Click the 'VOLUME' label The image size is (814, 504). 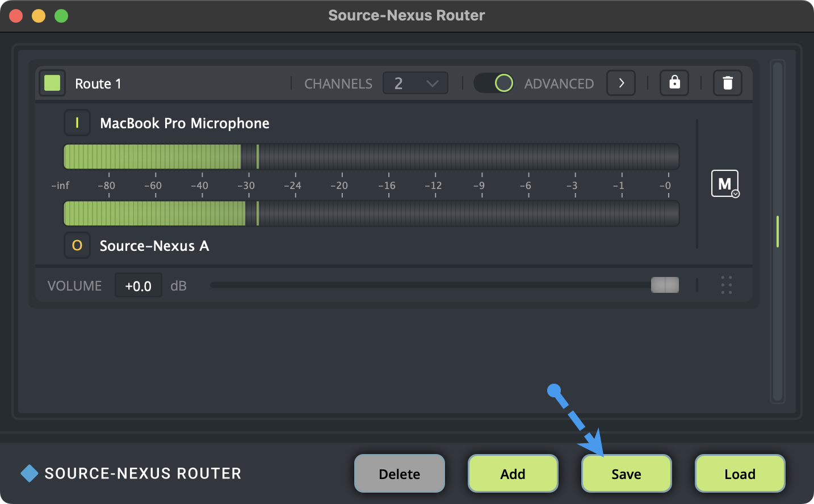[75, 285]
